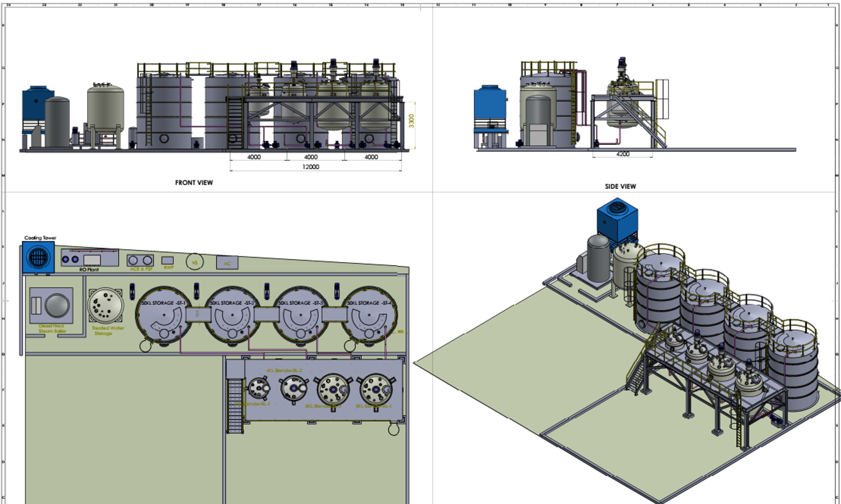This screenshot has width=841, height=504.
Task: Click the 4KL Blender-BL-2 label
Action: tap(284, 370)
